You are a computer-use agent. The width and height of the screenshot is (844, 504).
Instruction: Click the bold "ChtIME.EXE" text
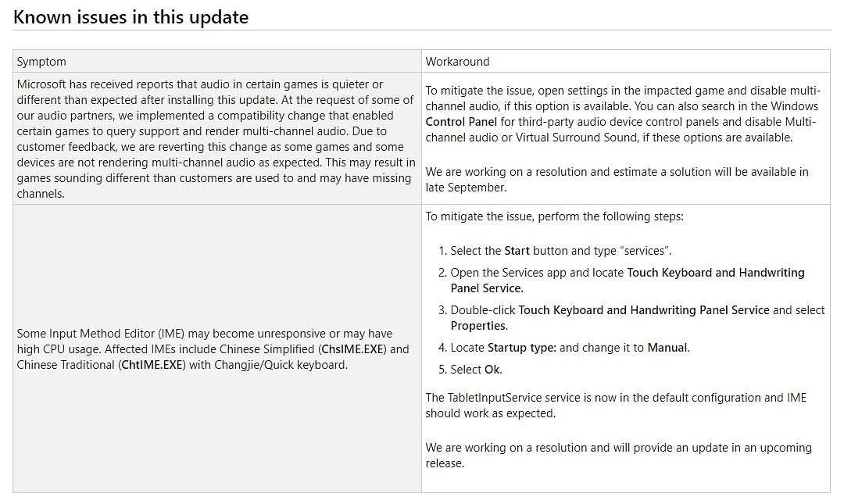click(x=152, y=365)
